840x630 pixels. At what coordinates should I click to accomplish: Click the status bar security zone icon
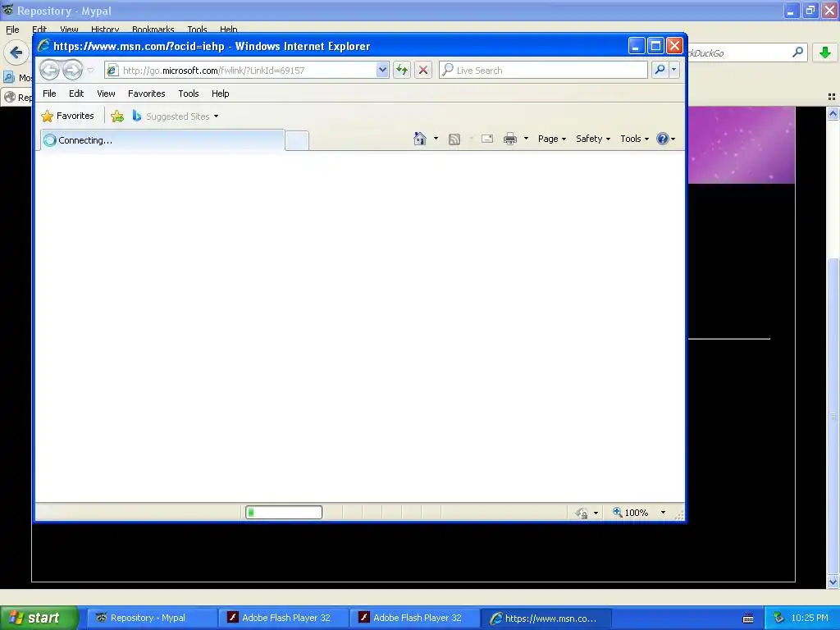[582, 514]
